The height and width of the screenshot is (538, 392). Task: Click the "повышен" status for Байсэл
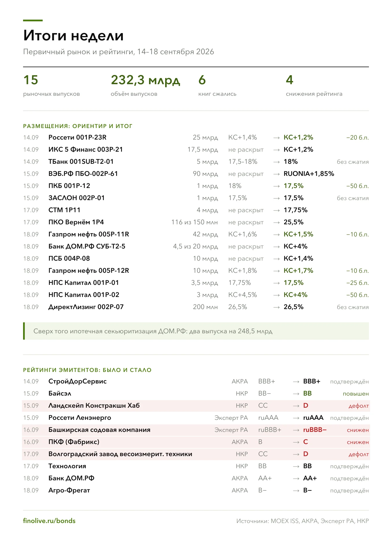356,394
